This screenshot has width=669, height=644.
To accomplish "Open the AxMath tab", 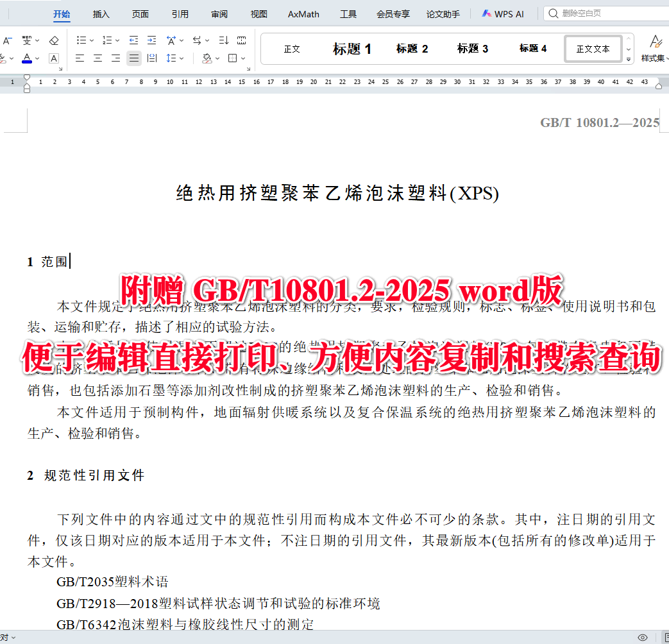I will click(303, 14).
